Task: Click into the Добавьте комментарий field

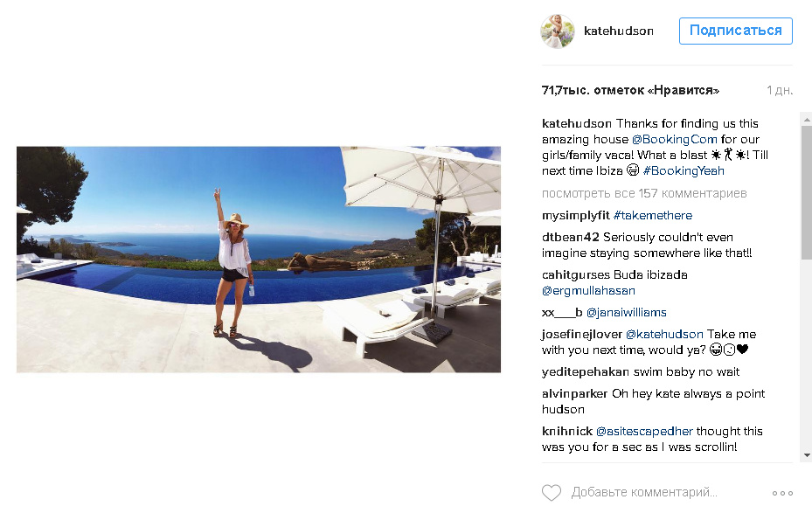Action: (644, 492)
